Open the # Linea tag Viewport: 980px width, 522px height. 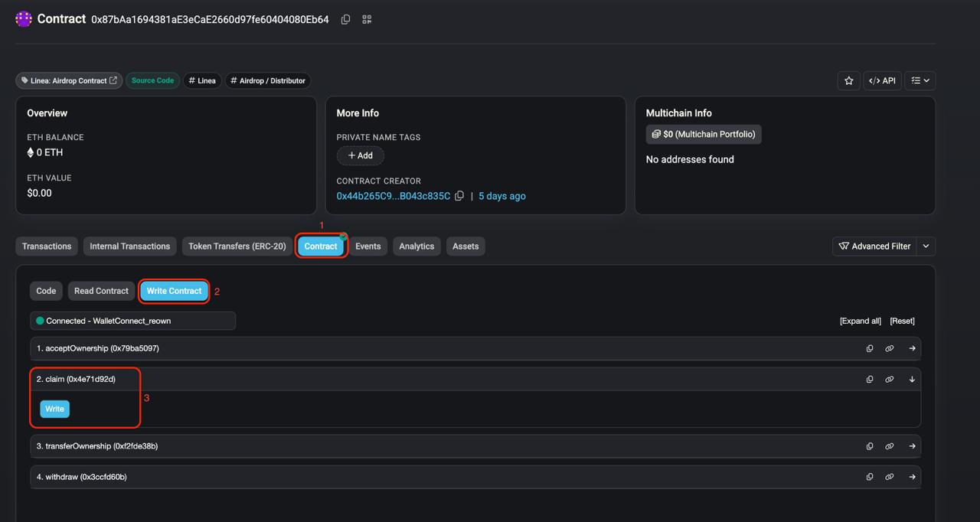(202, 80)
